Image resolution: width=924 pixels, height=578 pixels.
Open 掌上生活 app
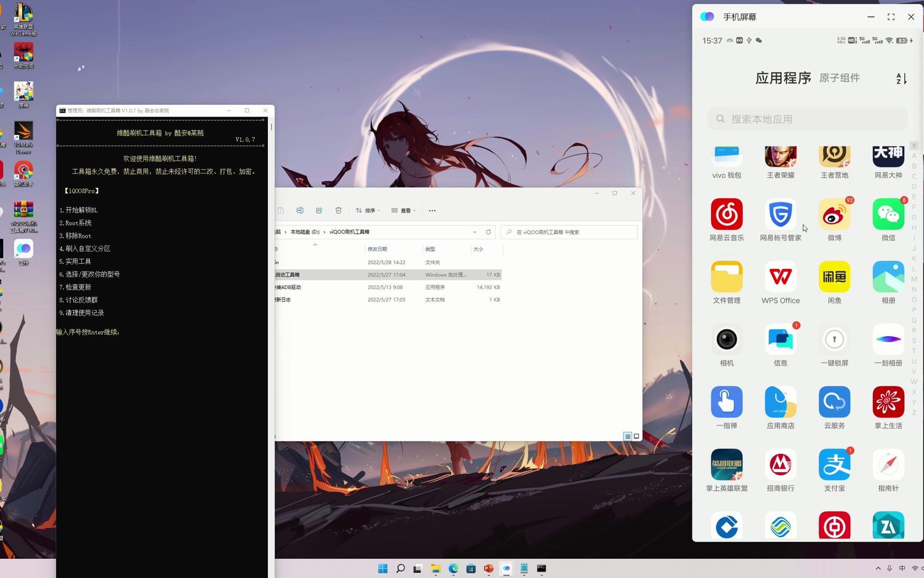tap(888, 402)
